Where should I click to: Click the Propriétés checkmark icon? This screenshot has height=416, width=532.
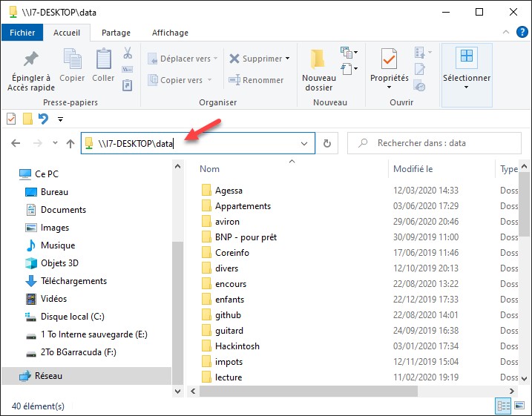389,59
